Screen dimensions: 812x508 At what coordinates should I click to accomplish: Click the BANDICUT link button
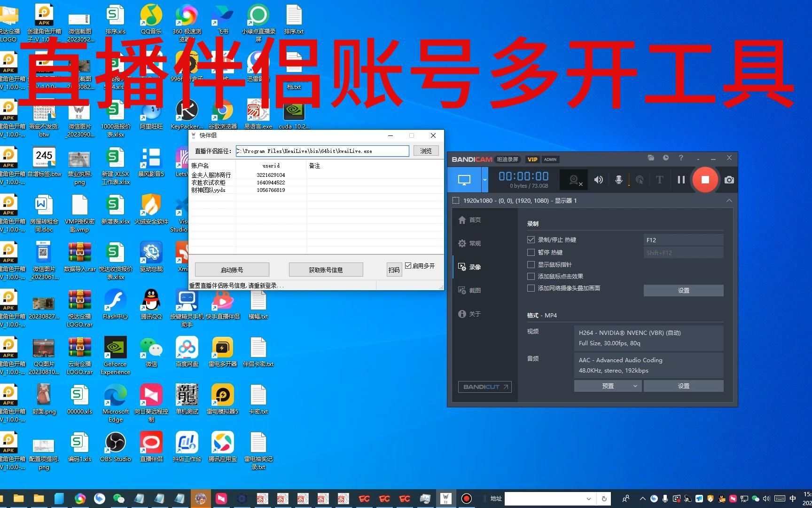tap(485, 387)
